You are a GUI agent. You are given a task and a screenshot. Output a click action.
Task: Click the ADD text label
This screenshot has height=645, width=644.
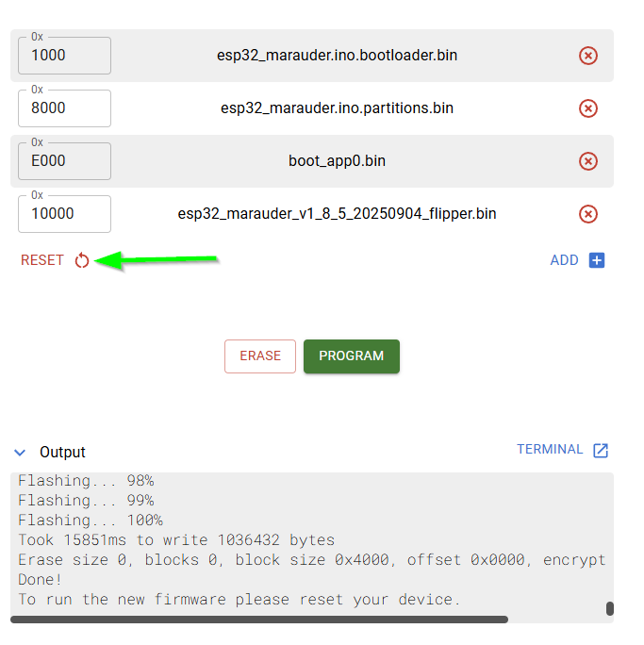564,260
